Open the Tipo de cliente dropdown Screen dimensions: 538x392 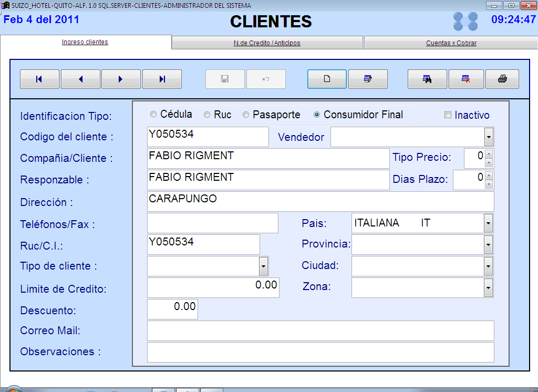[x=263, y=266]
